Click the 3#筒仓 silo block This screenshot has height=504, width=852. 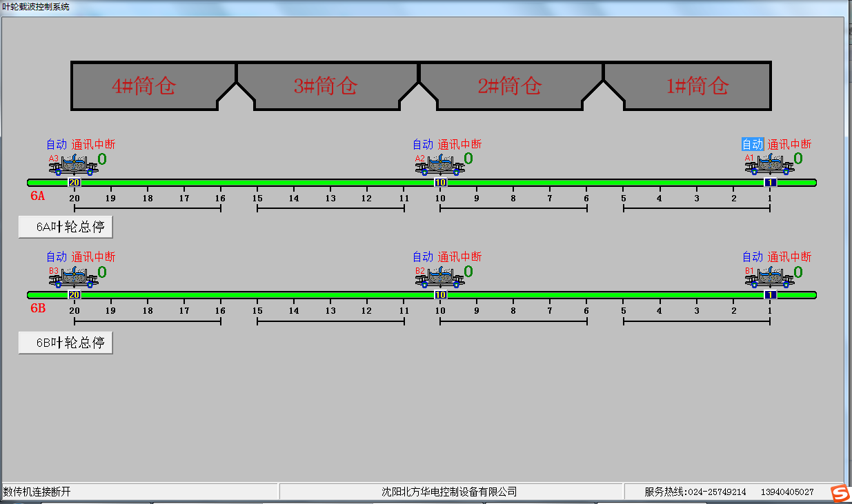pos(328,85)
